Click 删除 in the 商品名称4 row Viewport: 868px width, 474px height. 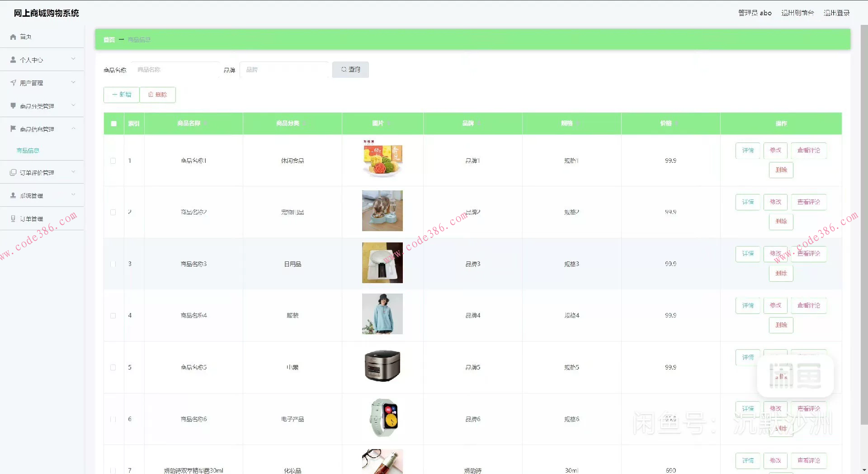781,325
